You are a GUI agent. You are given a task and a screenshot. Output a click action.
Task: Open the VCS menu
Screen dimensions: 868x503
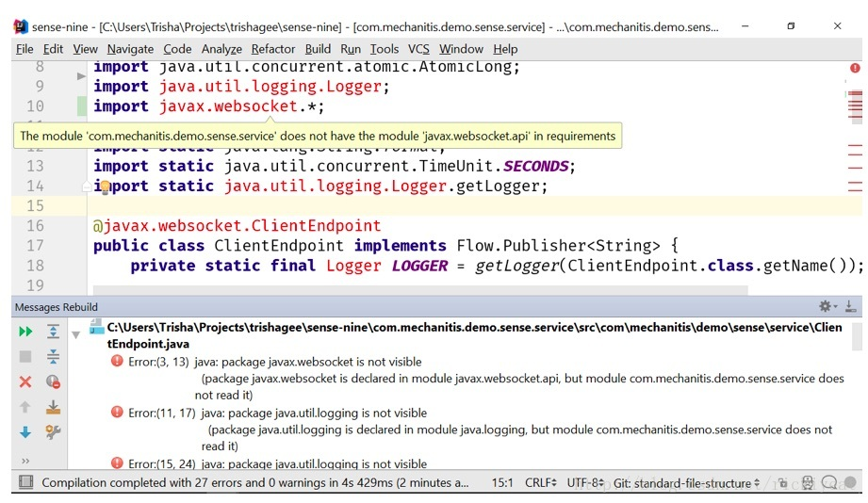pyautogui.click(x=418, y=49)
